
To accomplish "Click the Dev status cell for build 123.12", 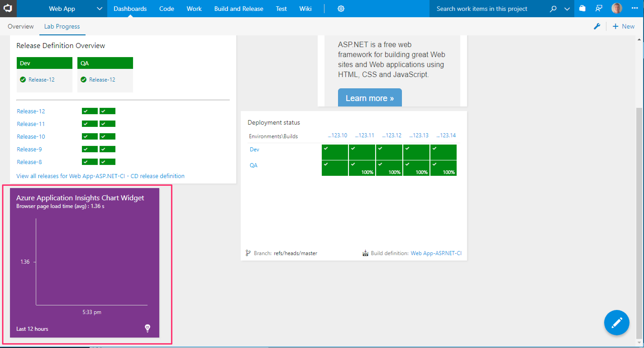I will coord(389,152).
